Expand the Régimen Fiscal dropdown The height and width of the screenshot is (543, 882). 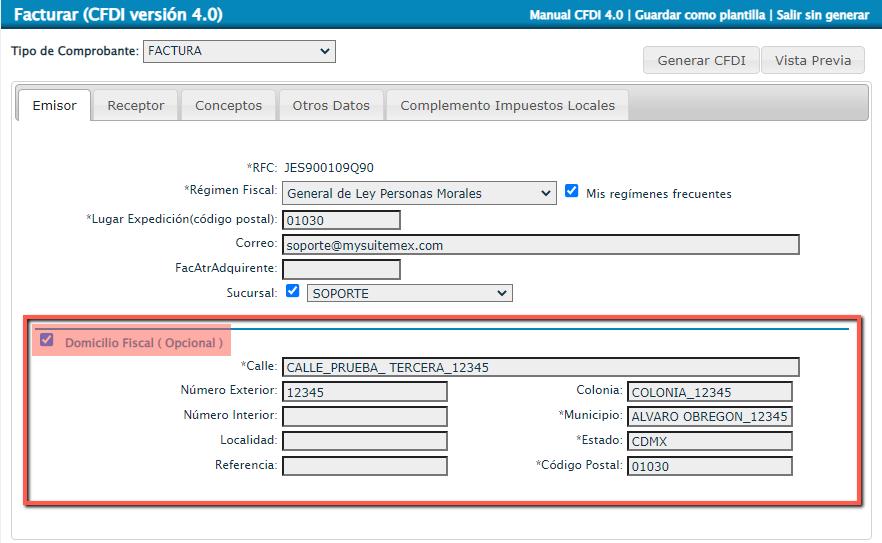click(419, 193)
